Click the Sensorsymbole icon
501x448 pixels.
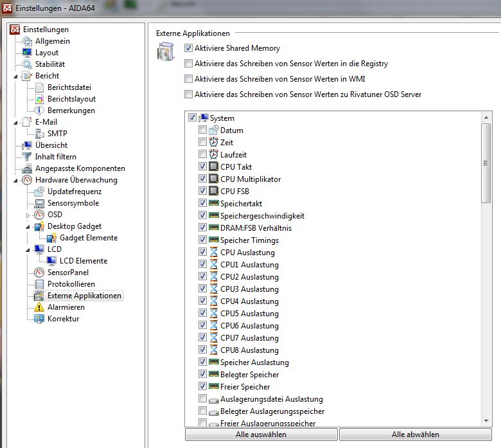pyautogui.click(x=39, y=203)
